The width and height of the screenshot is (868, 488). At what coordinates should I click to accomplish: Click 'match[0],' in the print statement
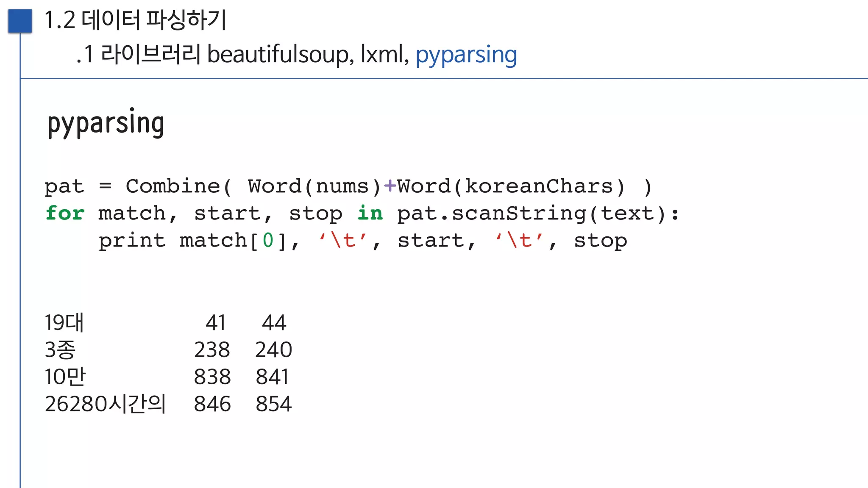tap(239, 241)
